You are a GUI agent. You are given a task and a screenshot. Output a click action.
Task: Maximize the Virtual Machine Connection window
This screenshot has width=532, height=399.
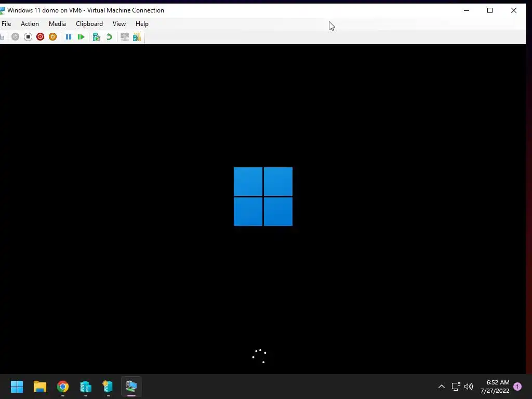[x=490, y=10]
